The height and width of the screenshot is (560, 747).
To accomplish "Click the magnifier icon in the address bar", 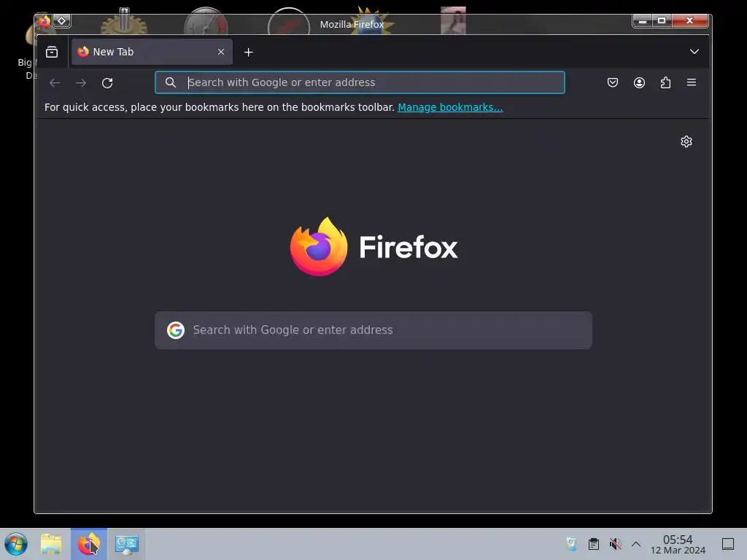I will click(171, 82).
